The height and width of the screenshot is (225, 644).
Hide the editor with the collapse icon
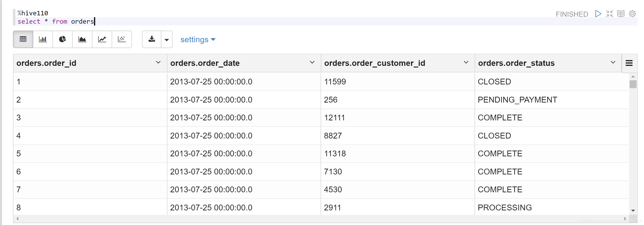609,14
